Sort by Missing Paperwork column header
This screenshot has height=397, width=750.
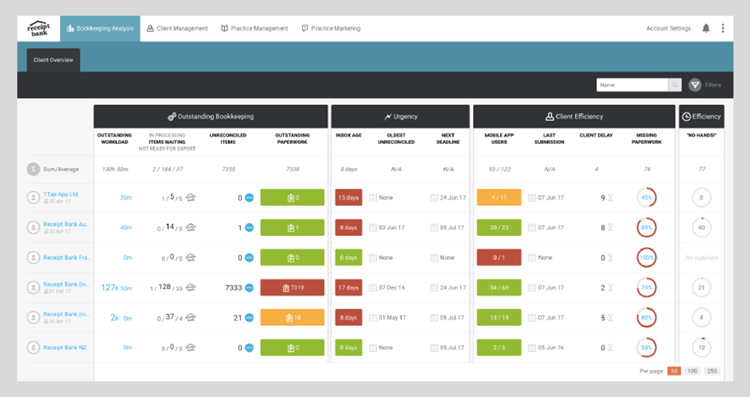click(647, 139)
